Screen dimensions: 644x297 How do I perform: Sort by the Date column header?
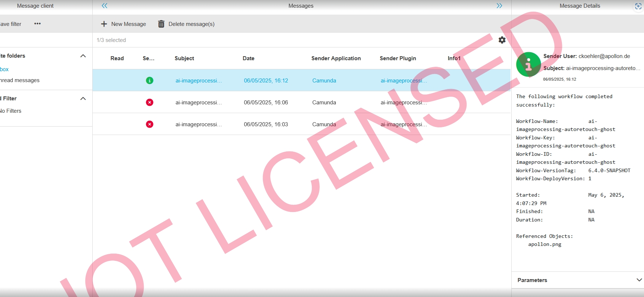(248, 58)
